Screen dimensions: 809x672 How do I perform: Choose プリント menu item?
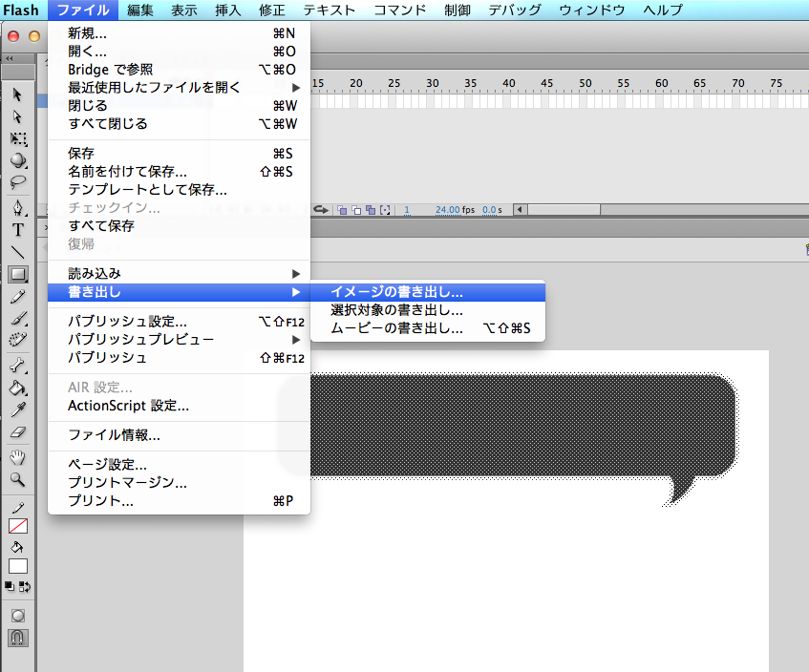point(179,501)
